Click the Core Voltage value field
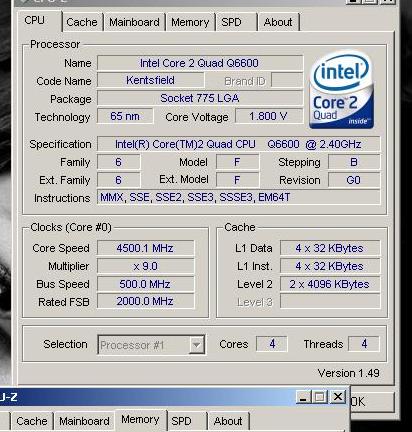 pos(269,117)
